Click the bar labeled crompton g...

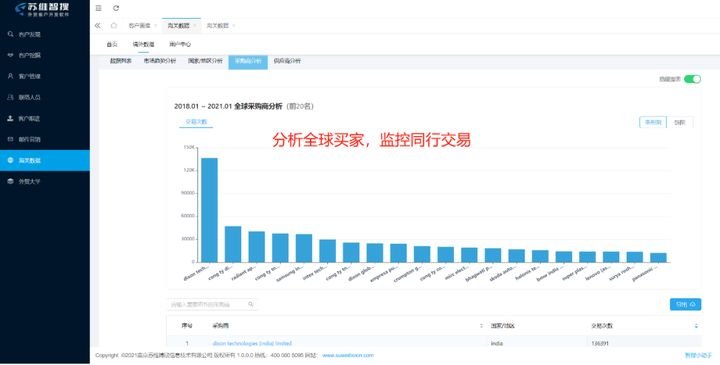click(x=422, y=254)
